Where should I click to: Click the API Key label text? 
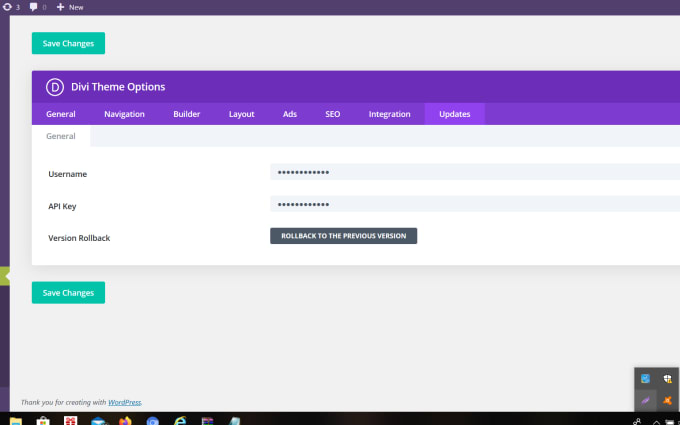(62, 206)
